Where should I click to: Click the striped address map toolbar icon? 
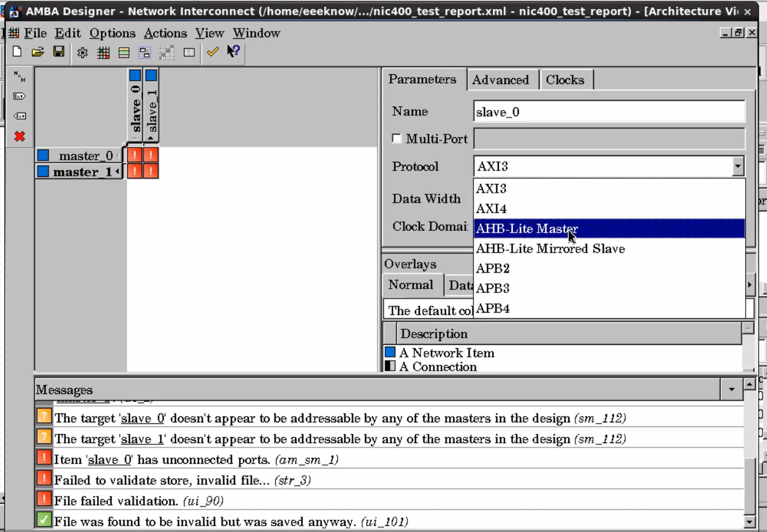(124, 53)
